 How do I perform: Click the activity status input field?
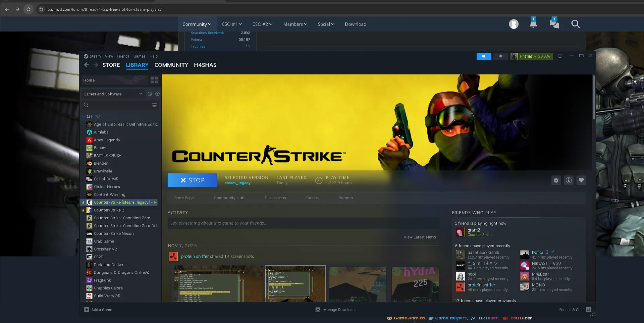pyautogui.click(x=304, y=223)
